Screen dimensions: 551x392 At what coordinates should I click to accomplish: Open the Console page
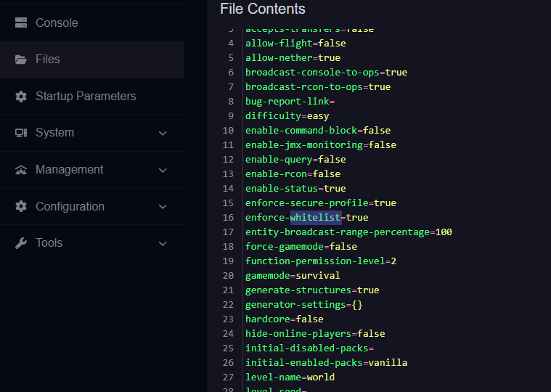(91, 23)
